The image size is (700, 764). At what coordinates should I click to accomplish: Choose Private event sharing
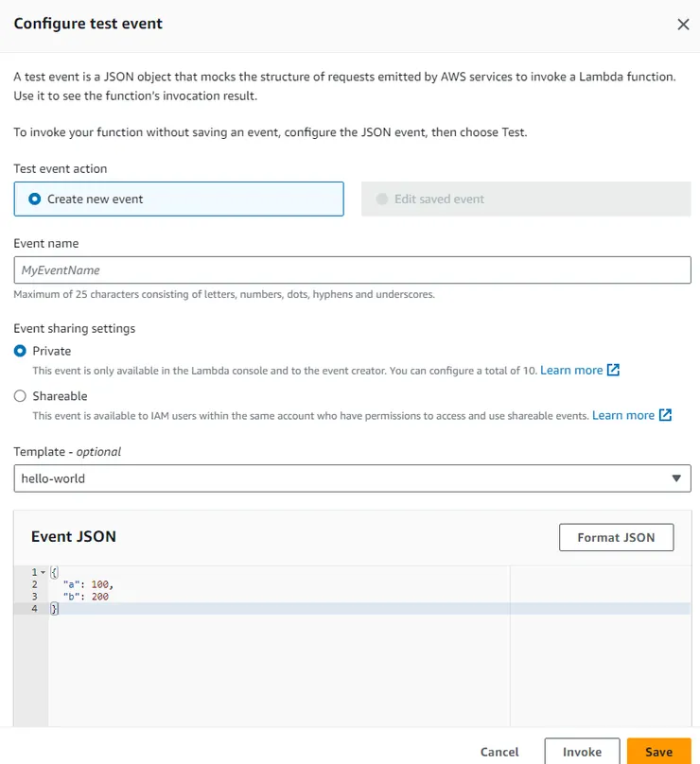pos(20,351)
